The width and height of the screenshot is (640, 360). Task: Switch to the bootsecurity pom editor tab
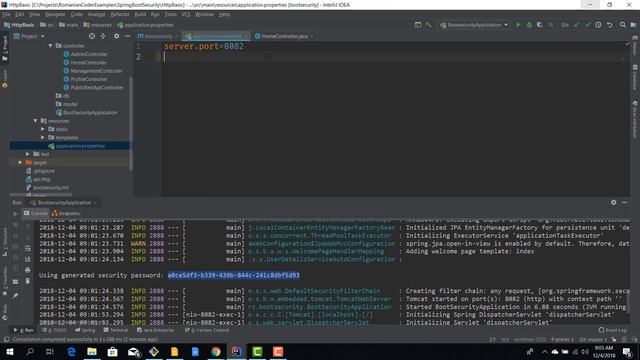157,36
